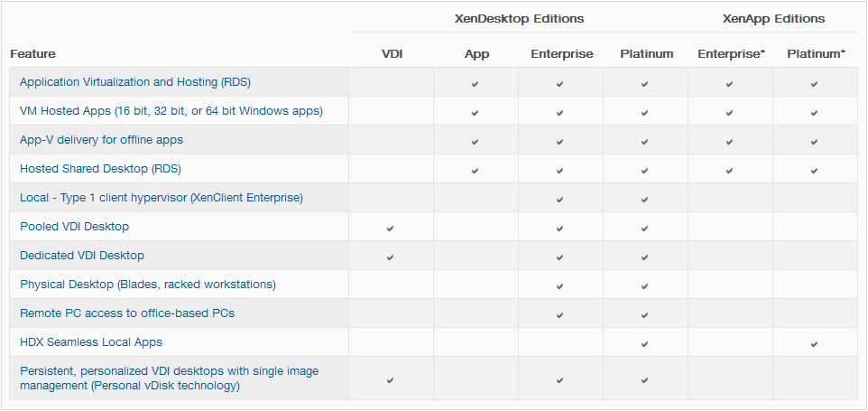Viewport: 868px width, 411px height.
Task: Click checkmark for Pooled VDI Desktop under VDI
Action: [x=391, y=229]
